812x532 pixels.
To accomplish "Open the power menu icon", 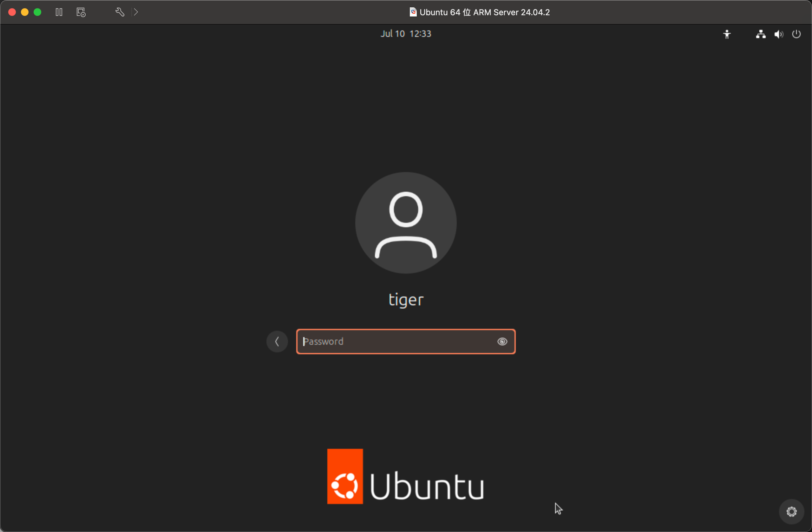I will [796, 34].
